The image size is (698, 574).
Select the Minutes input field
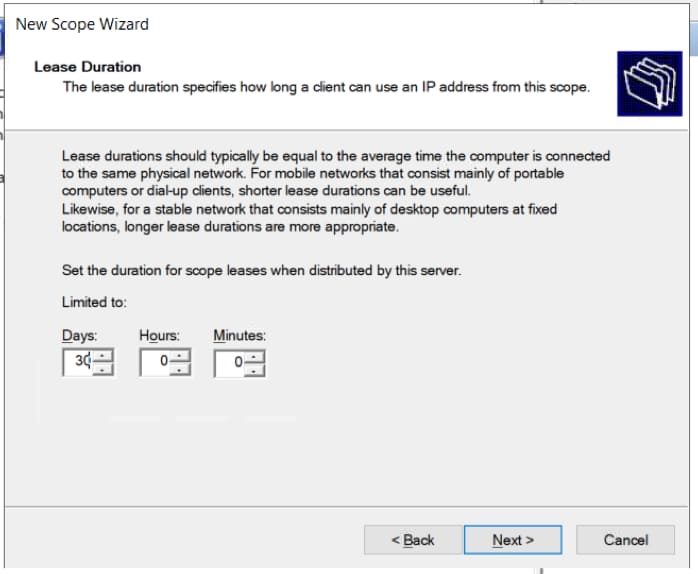230,362
